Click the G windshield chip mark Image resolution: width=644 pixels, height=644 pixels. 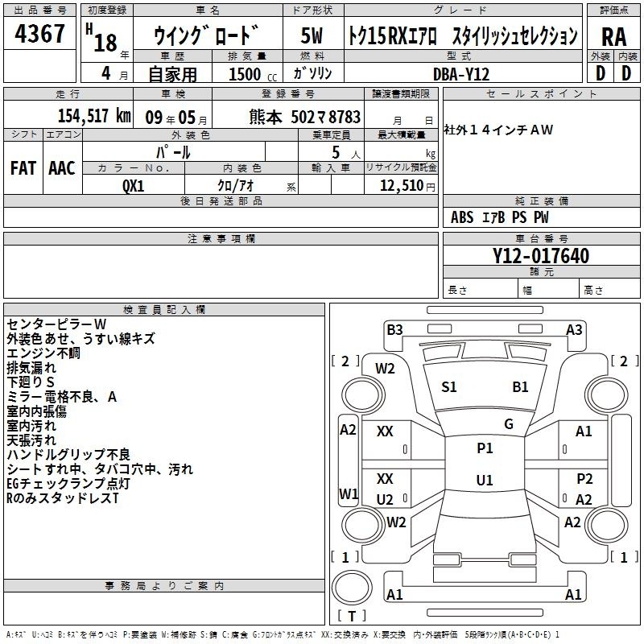[x=508, y=424]
